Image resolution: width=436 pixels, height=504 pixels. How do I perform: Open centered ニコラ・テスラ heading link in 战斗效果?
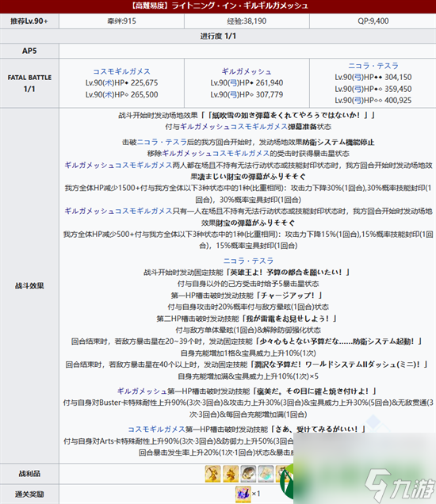tap(248, 261)
